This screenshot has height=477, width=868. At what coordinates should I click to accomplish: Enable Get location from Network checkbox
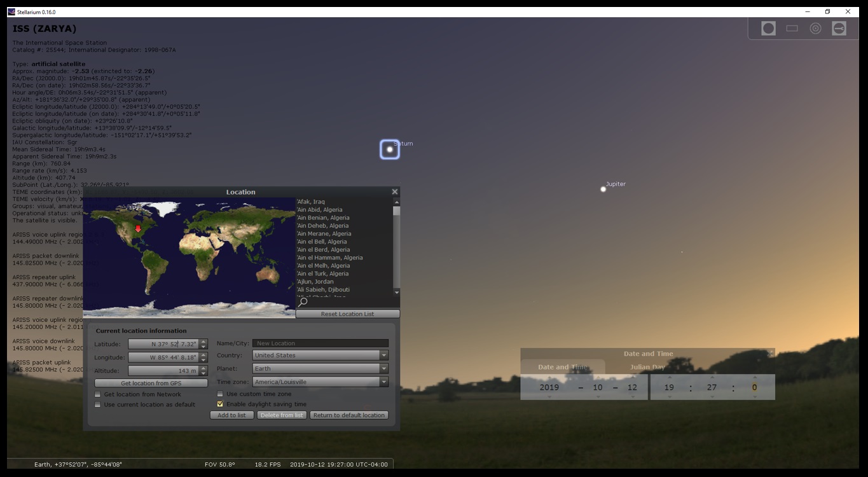98,394
